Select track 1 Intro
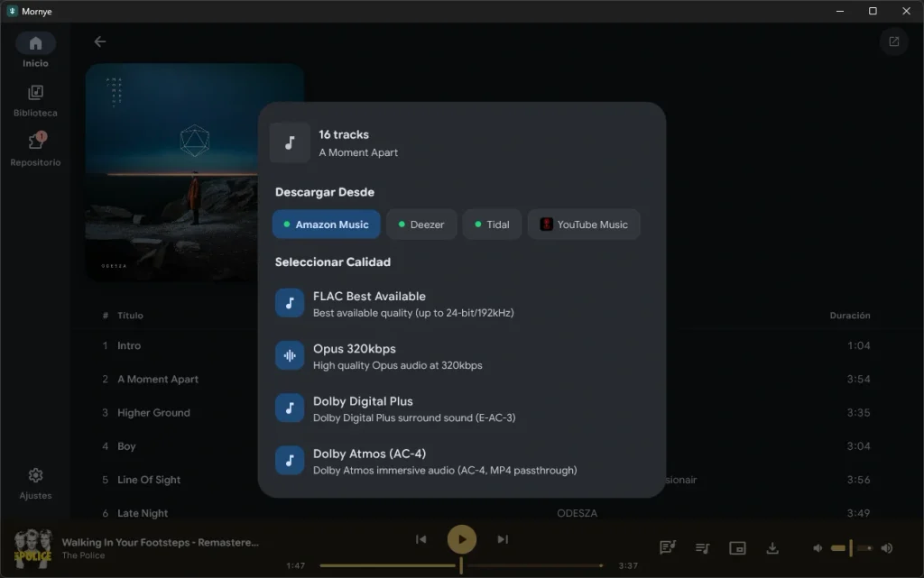Viewport: 924px width, 578px height. [486, 345]
